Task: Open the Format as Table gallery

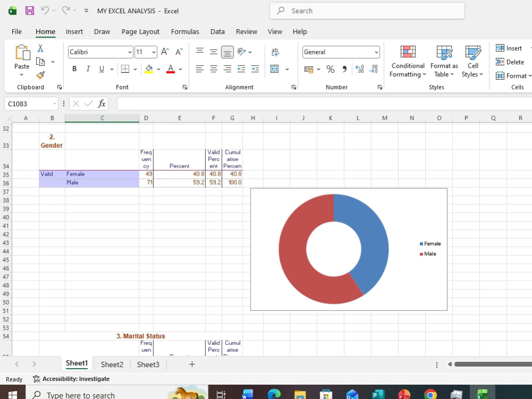Action: [x=444, y=61]
